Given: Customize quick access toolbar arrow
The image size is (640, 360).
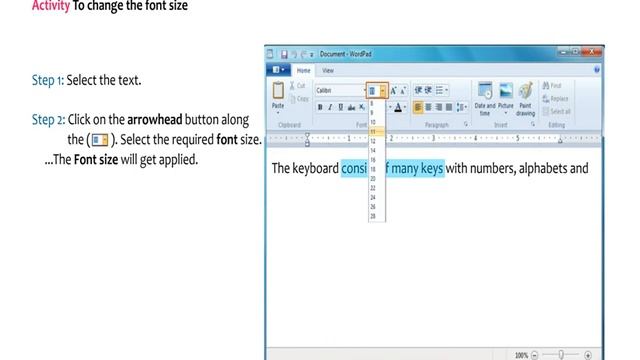Looking at the screenshot, I should click(312, 54).
